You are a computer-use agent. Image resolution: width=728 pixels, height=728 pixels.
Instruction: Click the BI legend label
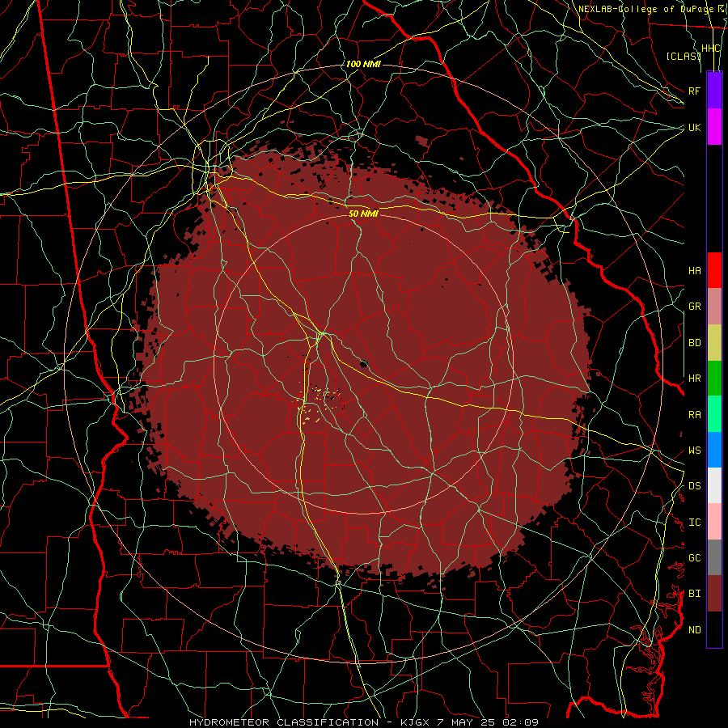[x=695, y=594]
